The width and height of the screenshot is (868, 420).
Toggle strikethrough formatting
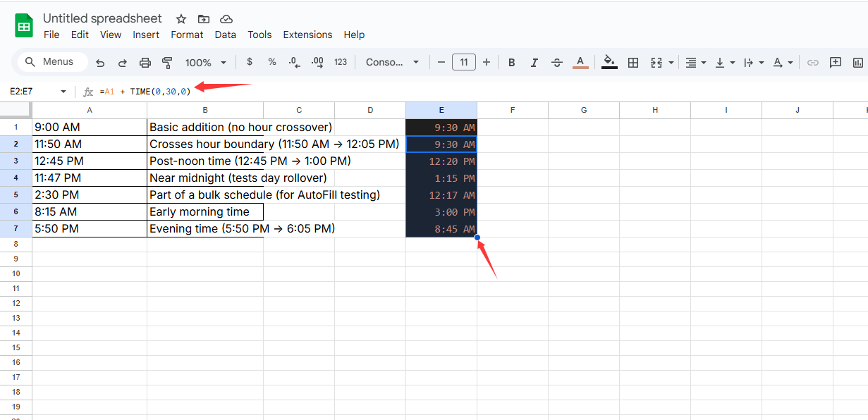[557, 63]
